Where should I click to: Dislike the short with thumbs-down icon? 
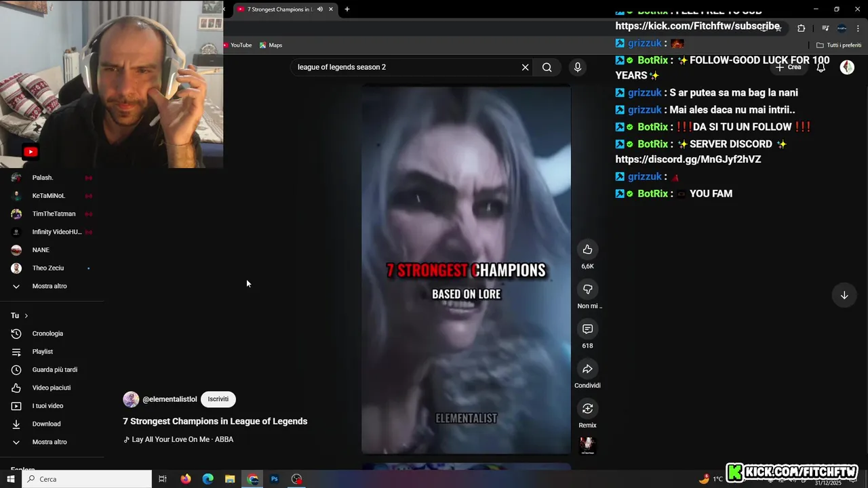587,289
